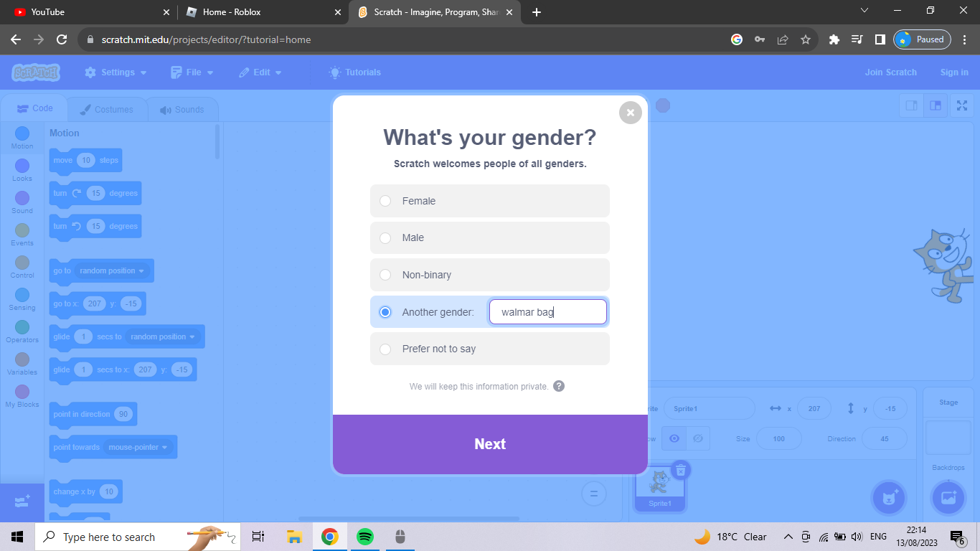Select the Sprite1 thumbnail

pyautogui.click(x=660, y=488)
